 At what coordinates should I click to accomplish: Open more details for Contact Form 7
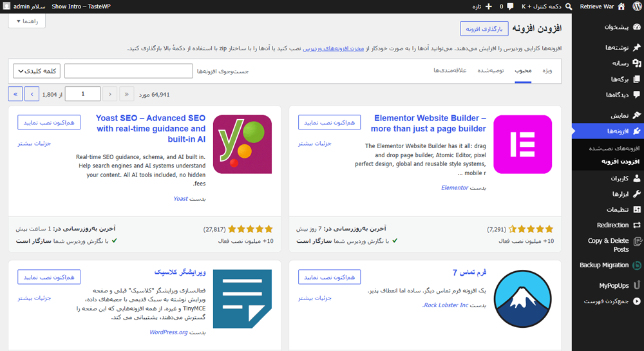tap(315, 298)
